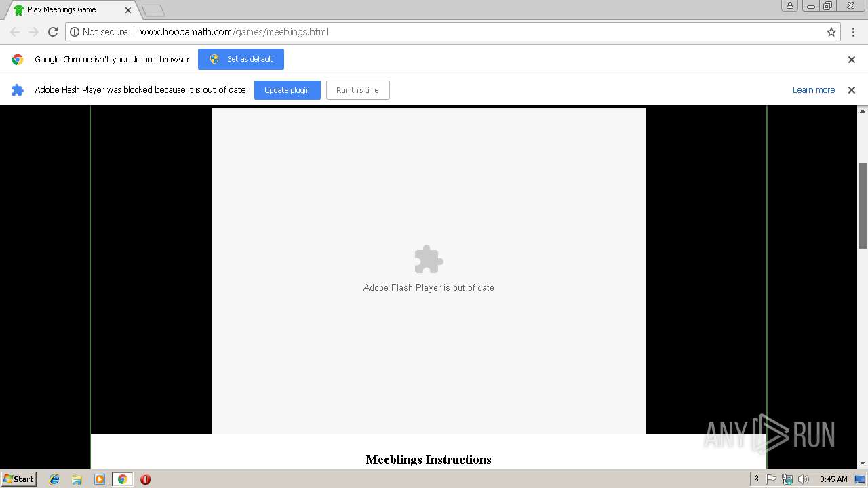
Task: Close the Play Meeblings Game tab
Action: pos(127,10)
